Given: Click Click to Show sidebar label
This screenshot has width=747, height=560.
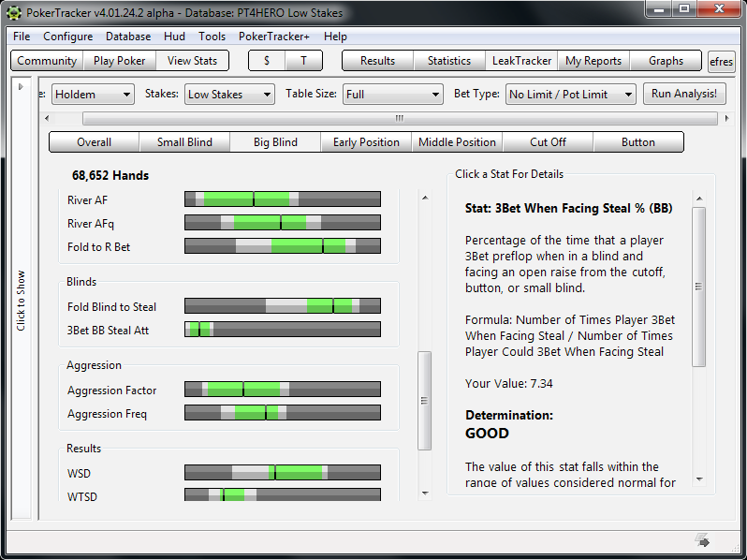Looking at the screenshot, I should pos(21,301).
